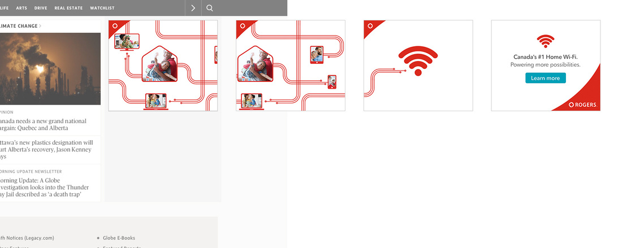Open the Drive section
Image resolution: width=644 pixels, height=248 pixels.
tap(41, 8)
